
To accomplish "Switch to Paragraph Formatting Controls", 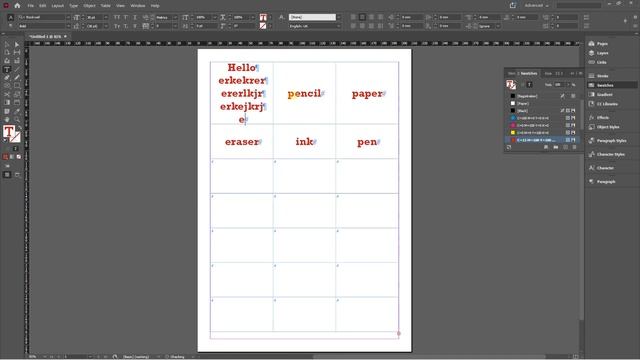I will click(11, 26).
